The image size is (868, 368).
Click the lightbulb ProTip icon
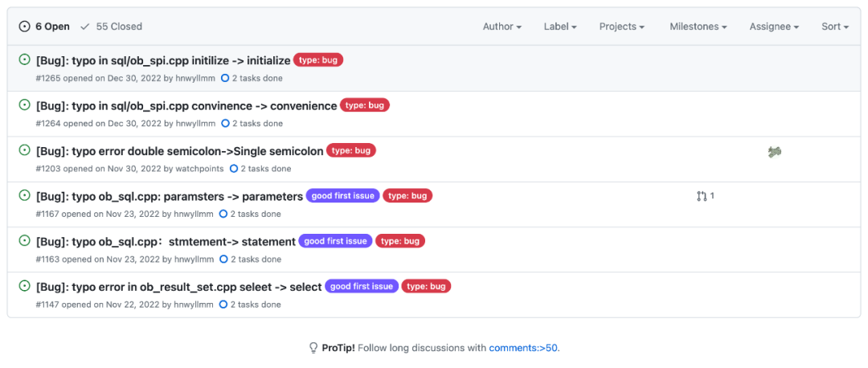point(313,348)
